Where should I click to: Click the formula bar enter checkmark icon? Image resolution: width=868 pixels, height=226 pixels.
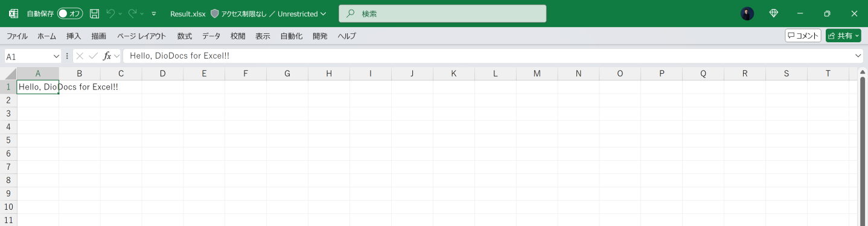pyautogui.click(x=93, y=56)
